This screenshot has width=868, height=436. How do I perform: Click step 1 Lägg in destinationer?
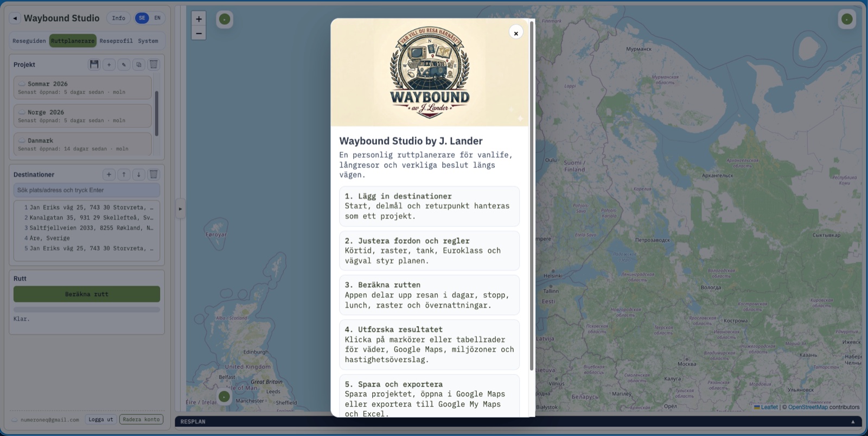click(430, 206)
